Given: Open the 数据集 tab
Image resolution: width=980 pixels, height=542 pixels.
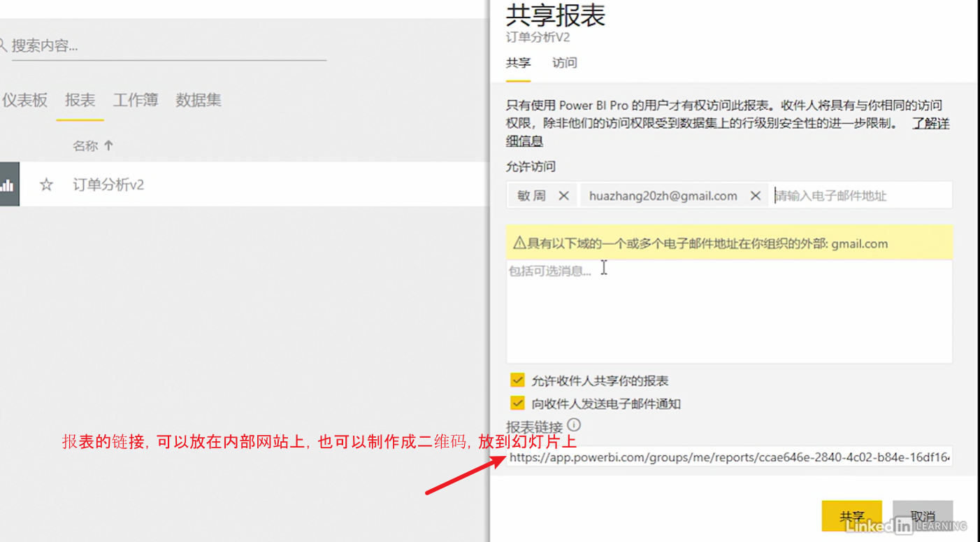Looking at the screenshot, I should click(x=199, y=100).
